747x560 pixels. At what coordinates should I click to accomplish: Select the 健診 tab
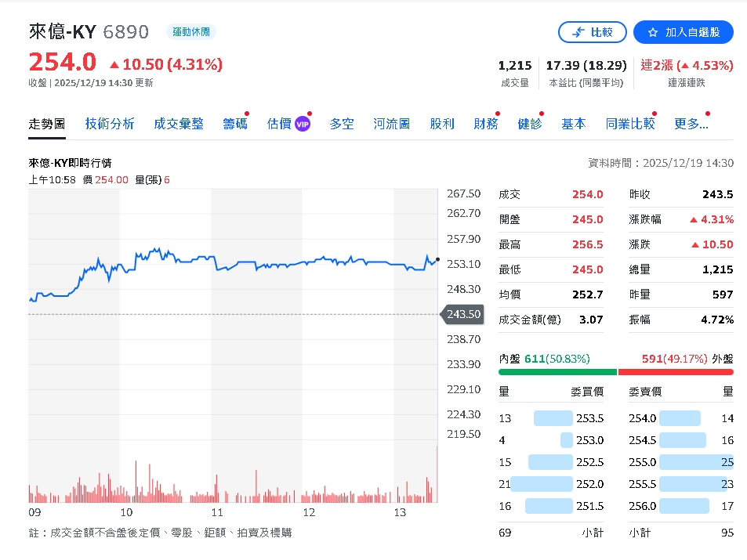tap(529, 124)
